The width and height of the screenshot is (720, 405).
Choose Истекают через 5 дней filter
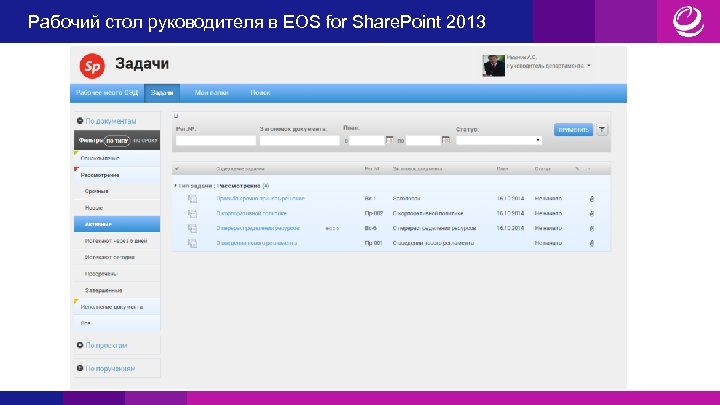point(117,241)
